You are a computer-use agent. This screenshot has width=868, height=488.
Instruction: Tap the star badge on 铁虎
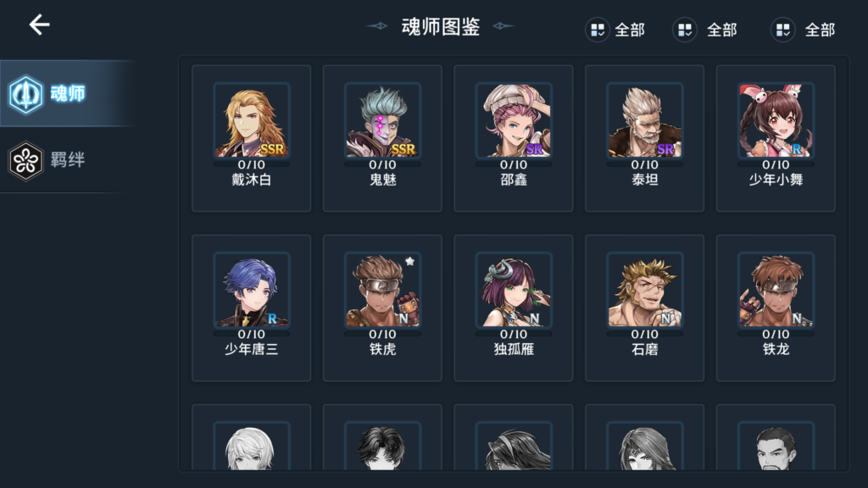click(409, 261)
